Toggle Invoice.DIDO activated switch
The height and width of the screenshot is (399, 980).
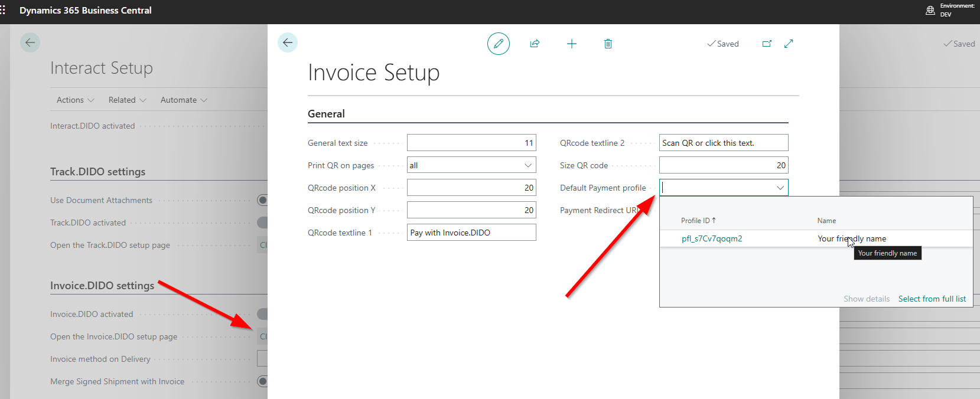click(x=262, y=314)
